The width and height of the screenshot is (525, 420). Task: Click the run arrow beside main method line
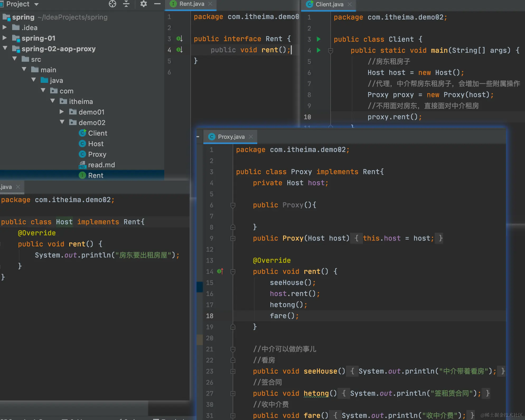coord(319,50)
